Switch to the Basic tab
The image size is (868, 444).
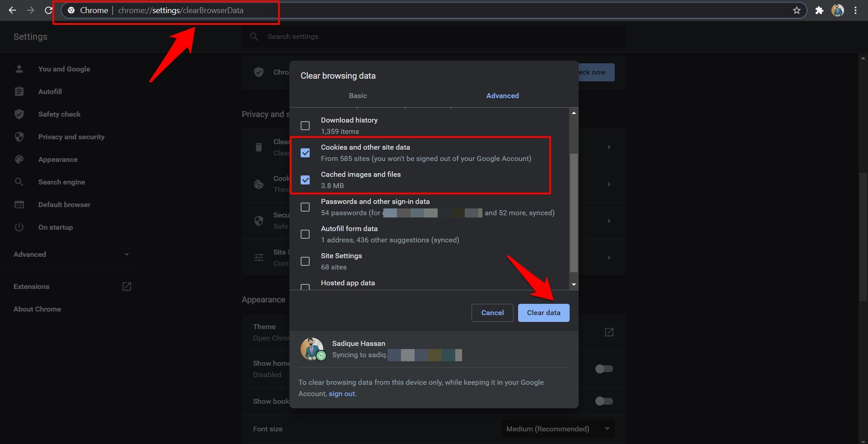(x=358, y=96)
